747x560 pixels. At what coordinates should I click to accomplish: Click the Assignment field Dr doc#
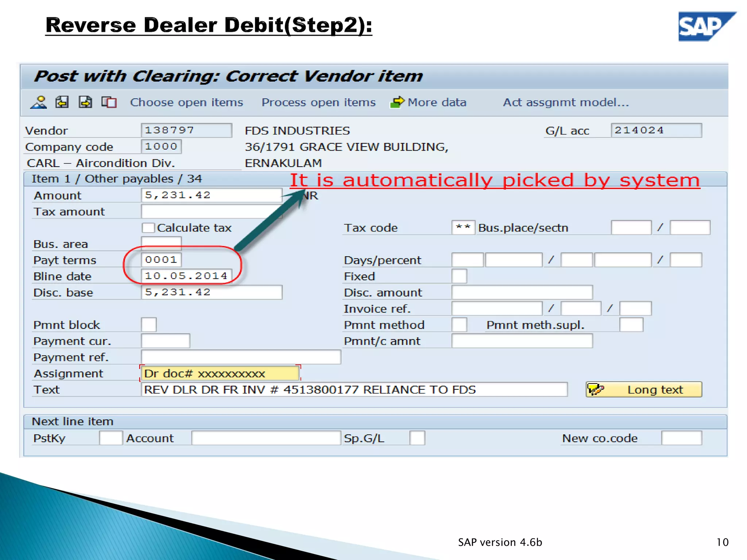[220, 373]
